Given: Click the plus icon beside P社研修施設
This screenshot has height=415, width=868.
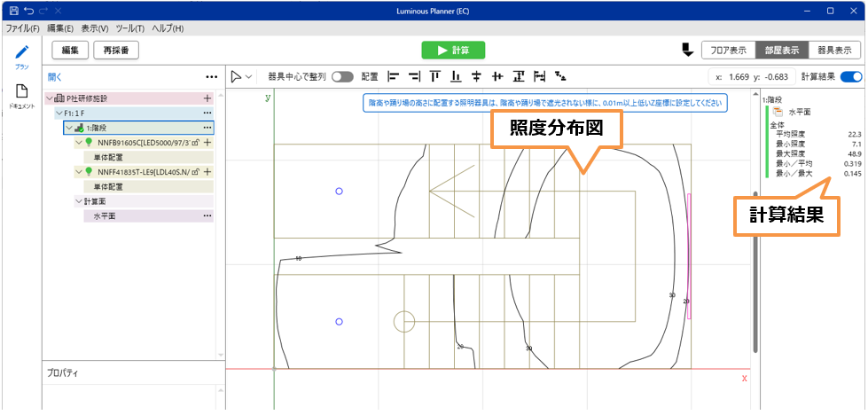Looking at the screenshot, I should coord(207,98).
